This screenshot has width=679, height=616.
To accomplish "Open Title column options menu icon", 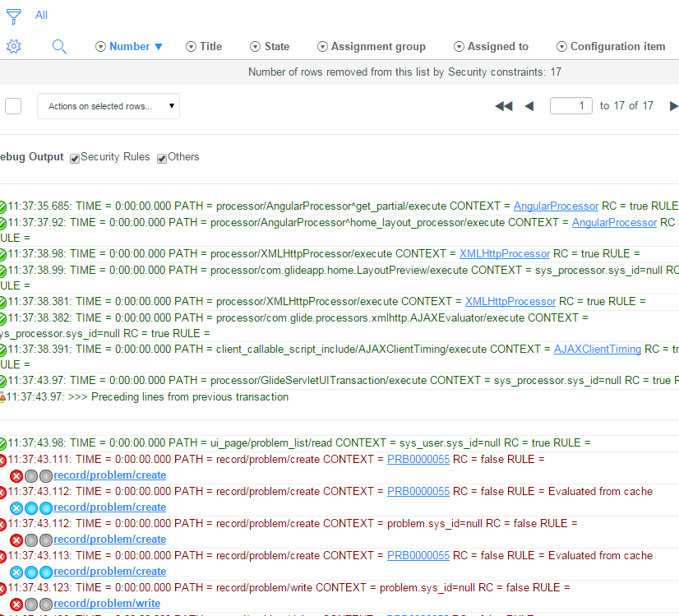I will click(191, 46).
